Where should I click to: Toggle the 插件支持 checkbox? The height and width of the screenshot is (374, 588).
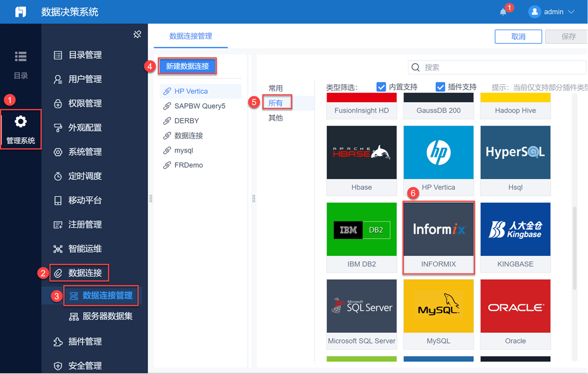pyautogui.click(x=440, y=87)
